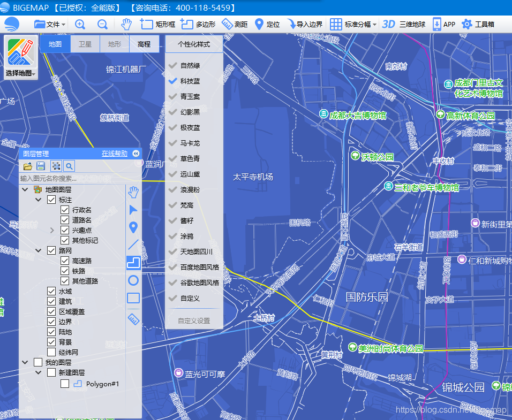Collapse the 路网 tree node

(x=38, y=250)
